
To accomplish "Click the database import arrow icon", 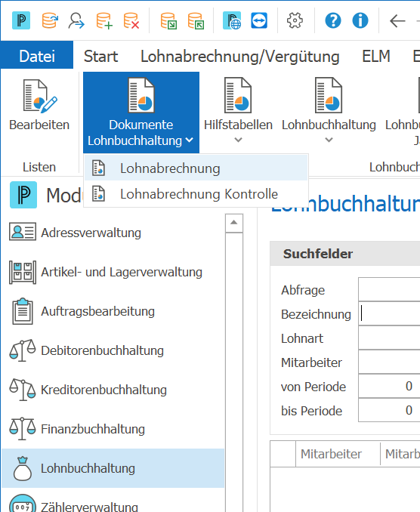I will pyautogui.click(x=168, y=20).
